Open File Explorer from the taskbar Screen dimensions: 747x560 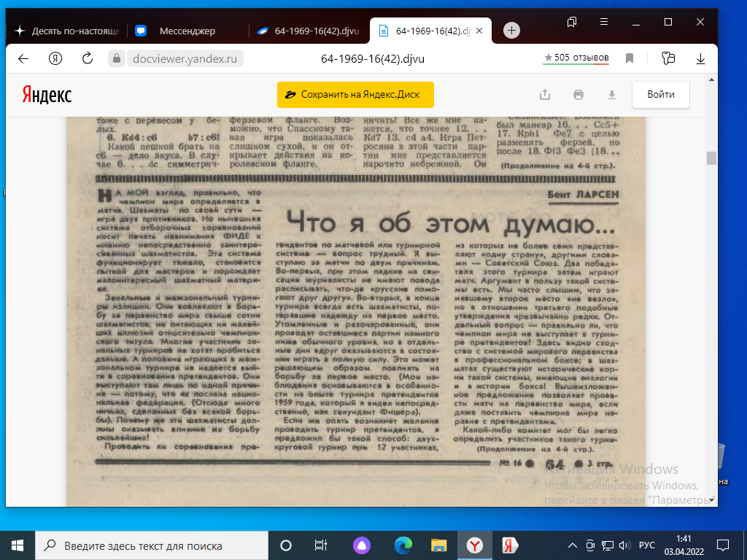pos(438,545)
